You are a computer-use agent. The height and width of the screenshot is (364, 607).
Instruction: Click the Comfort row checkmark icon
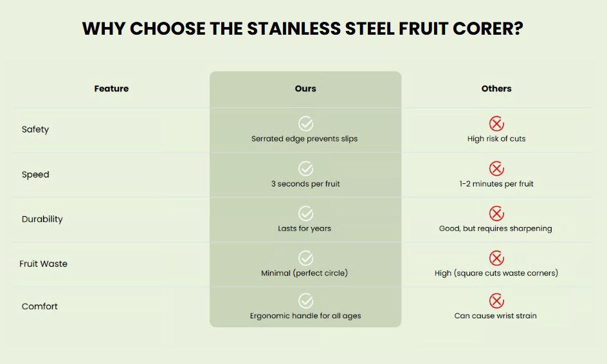305,300
